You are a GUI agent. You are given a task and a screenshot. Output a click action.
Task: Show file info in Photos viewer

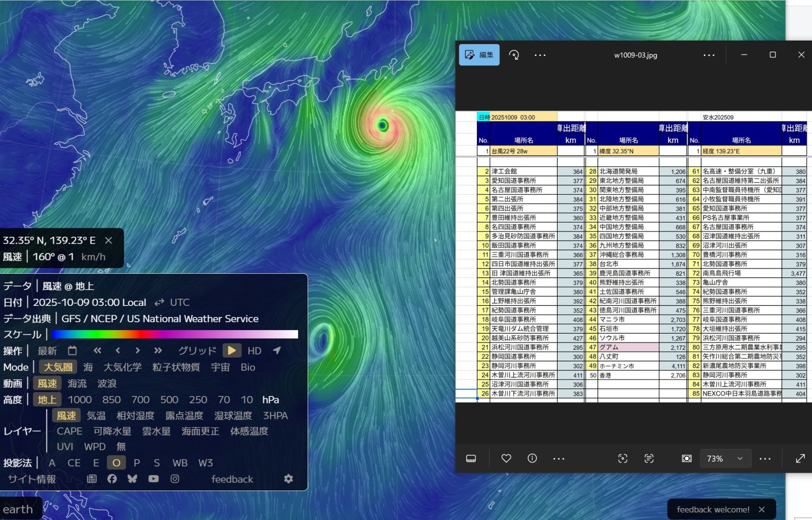point(532,459)
